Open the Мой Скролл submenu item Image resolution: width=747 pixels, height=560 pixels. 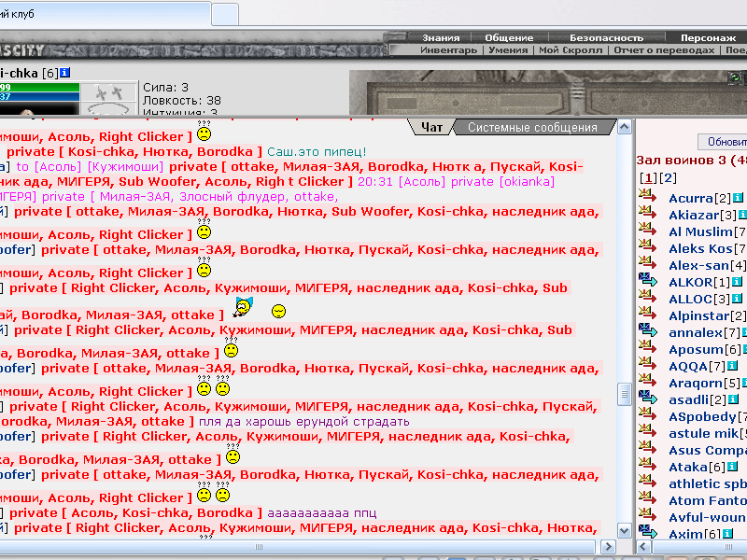[x=571, y=50]
